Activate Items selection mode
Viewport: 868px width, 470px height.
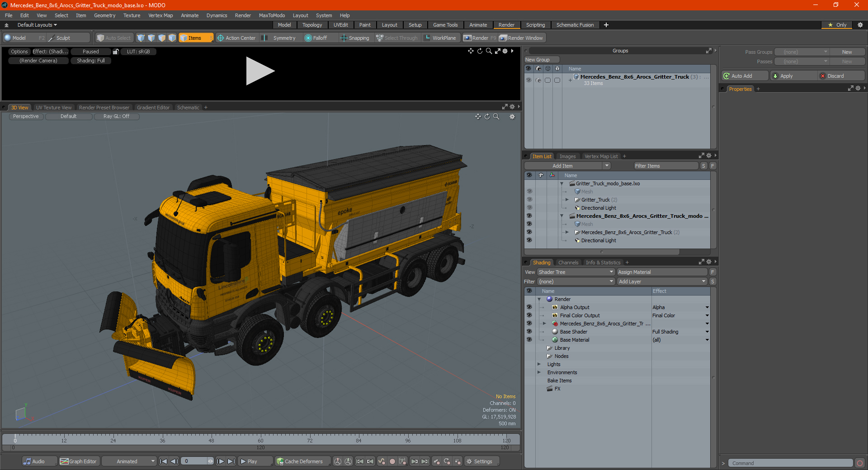point(196,38)
